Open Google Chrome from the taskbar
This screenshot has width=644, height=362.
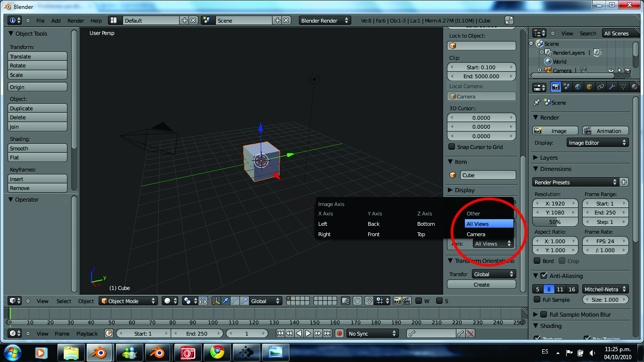point(217,352)
